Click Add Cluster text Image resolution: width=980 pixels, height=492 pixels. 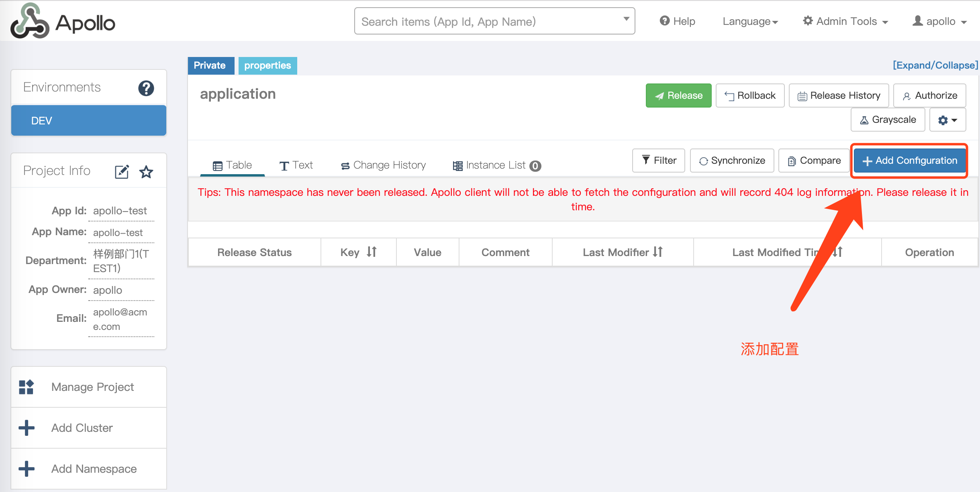click(x=82, y=428)
